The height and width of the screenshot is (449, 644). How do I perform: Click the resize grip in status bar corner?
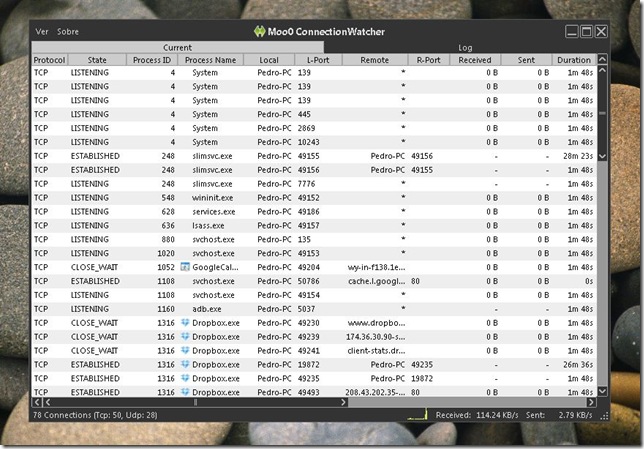click(604, 416)
